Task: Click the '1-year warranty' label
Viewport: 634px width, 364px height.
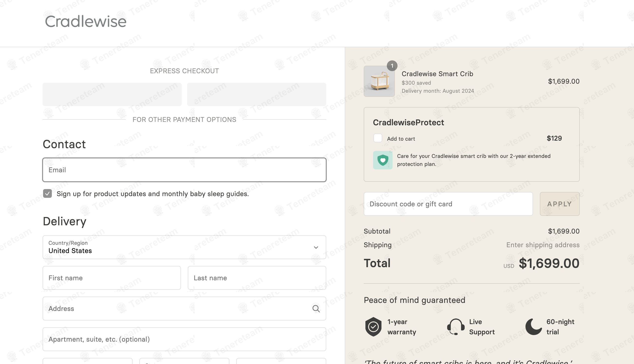Action: pyautogui.click(x=402, y=327)
